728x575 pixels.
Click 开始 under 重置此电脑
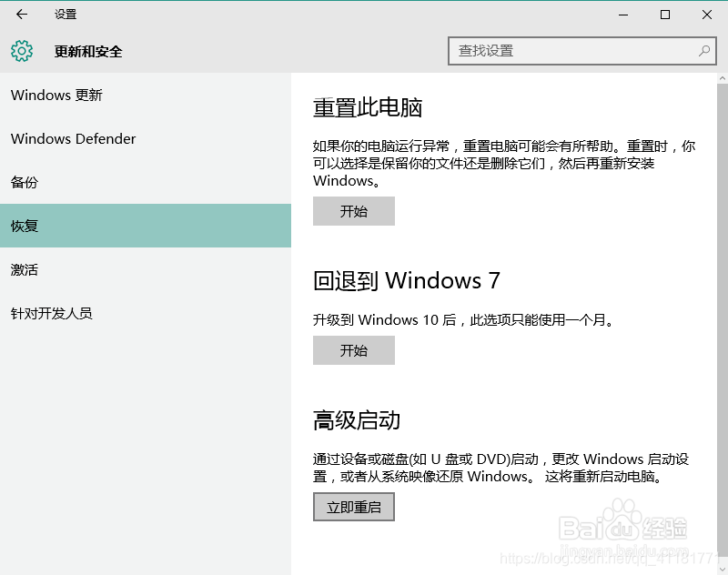pyautogui.click(x=354, y=211)
